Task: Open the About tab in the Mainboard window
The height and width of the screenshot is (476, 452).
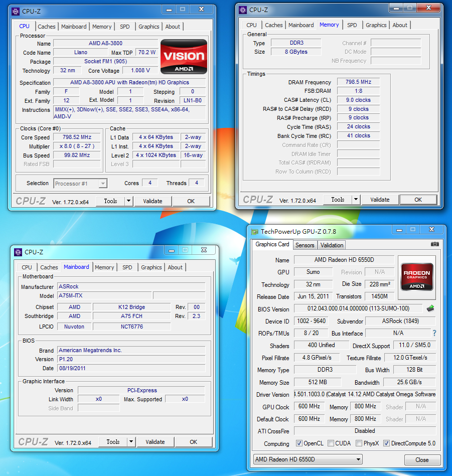Action: click(x=175, y=267)
